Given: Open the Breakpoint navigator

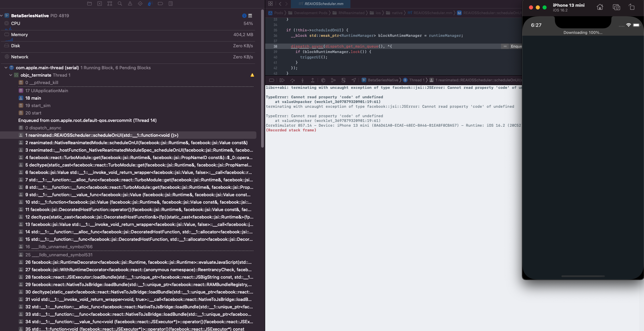Looking at the screenshot, I should [x=160, y=4].
